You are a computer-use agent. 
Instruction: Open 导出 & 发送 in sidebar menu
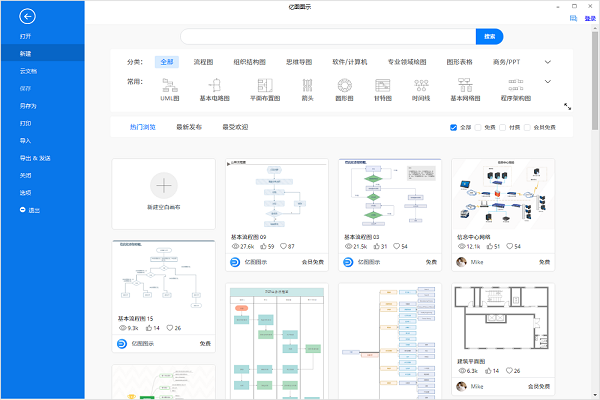coord(35,158)
